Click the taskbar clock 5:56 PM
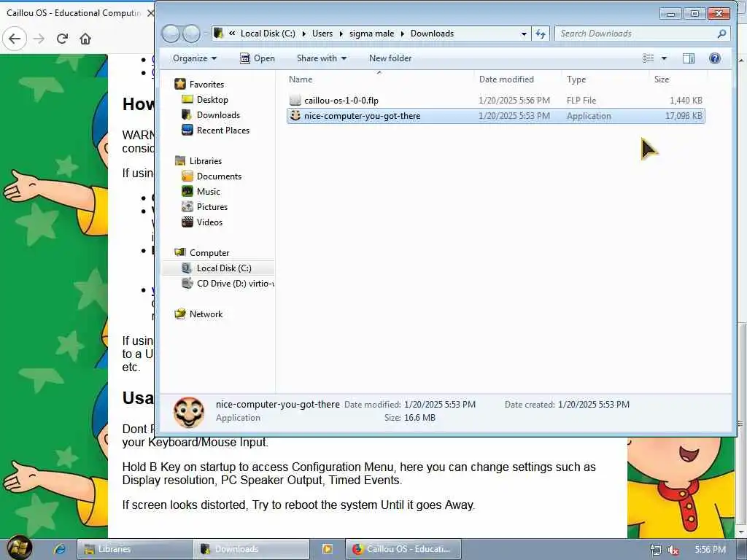This screenshot has width=747, height=560. pos(710,550)
